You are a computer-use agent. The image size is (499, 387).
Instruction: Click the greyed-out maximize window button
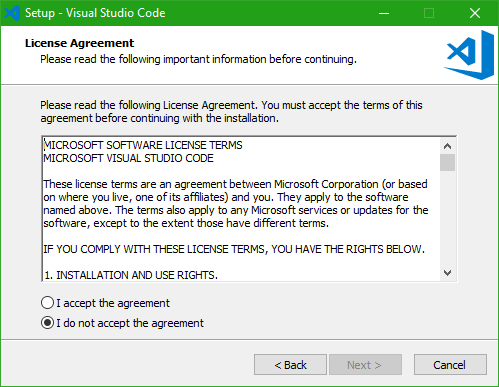429,13
